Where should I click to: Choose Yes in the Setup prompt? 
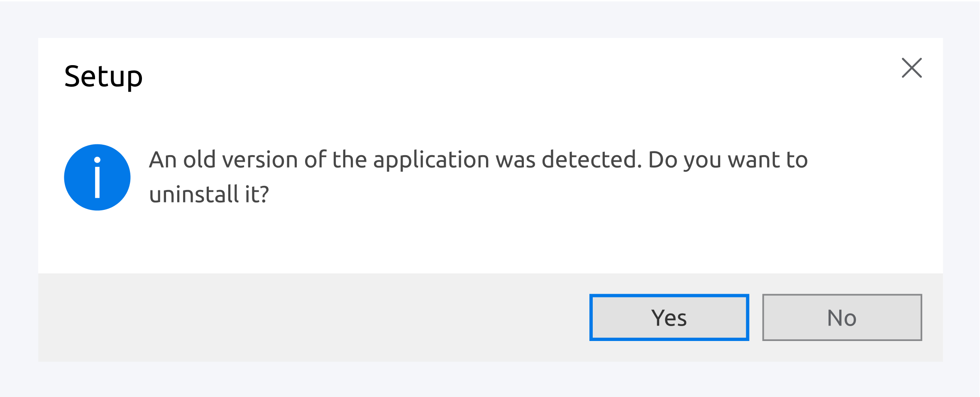pyautogui.click(x=669, y=318)
